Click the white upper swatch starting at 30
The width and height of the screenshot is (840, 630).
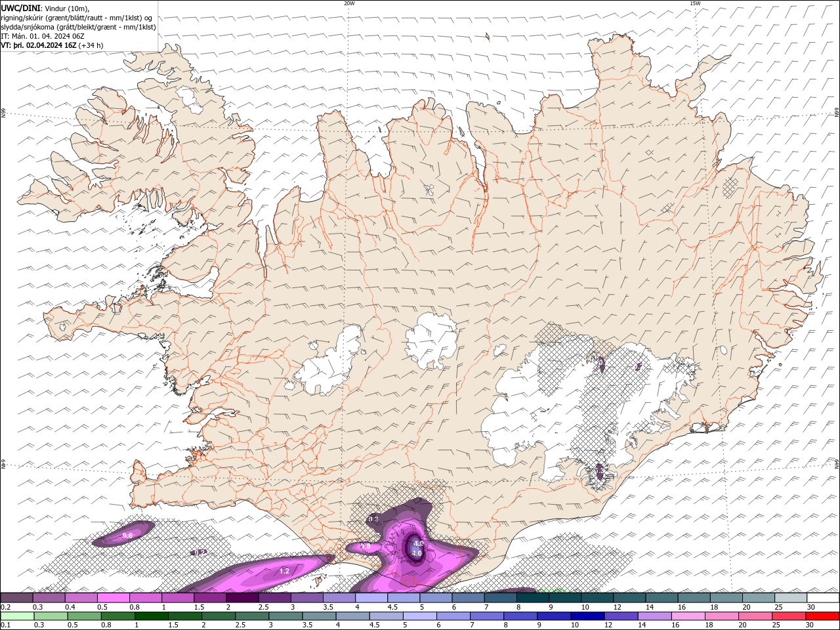822,598
